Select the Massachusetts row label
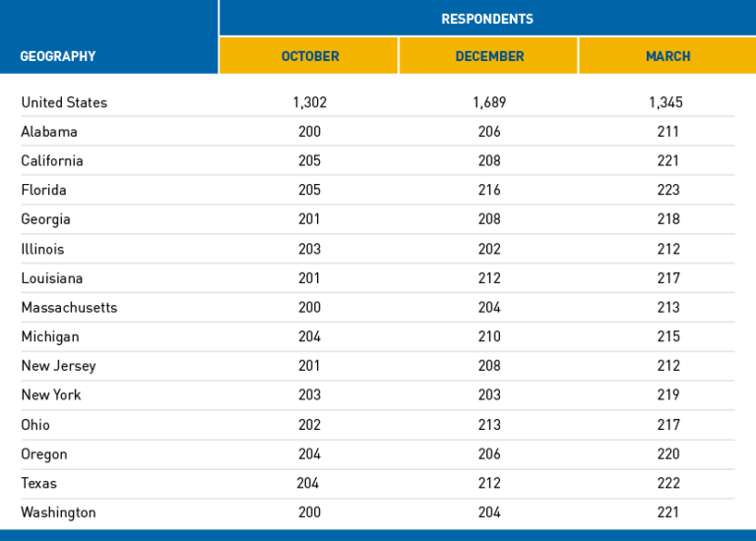756x541 pixels. tap(69, 307)
